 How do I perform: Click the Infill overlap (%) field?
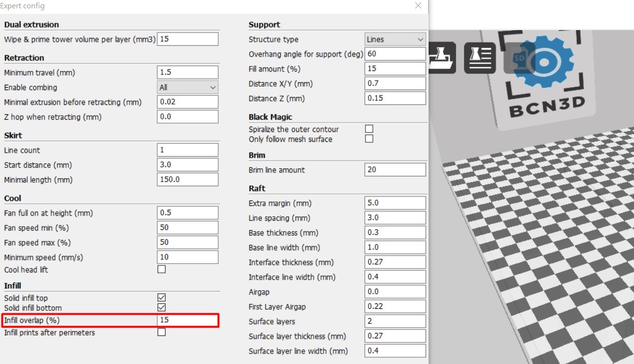coord(188,320)
